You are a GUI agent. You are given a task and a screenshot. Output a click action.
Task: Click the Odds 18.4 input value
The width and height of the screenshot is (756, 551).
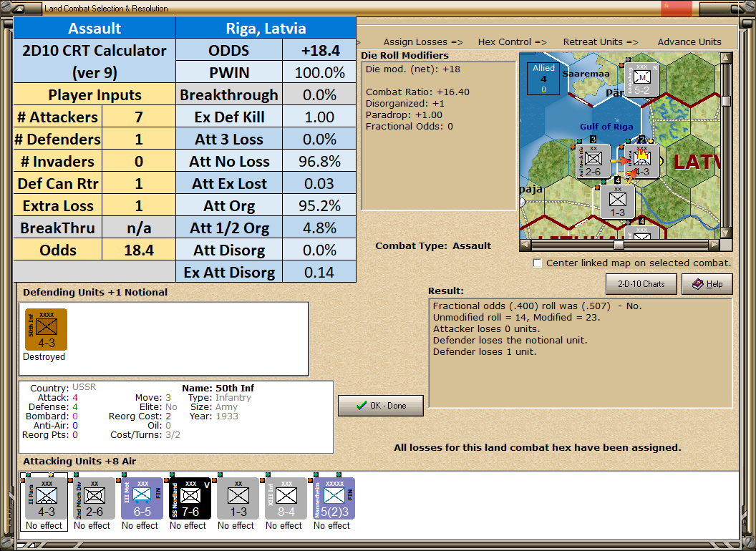coord(139,250)
